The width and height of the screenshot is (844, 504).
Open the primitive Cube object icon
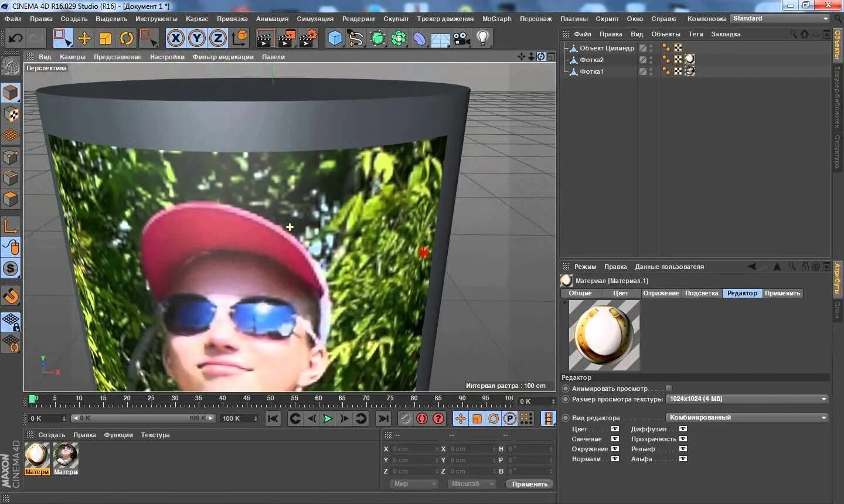(x=334, y=38)
